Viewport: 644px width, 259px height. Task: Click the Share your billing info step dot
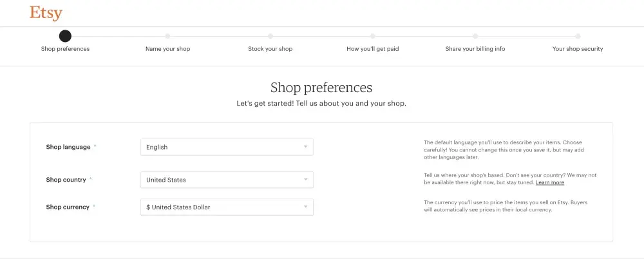[475, 36]
